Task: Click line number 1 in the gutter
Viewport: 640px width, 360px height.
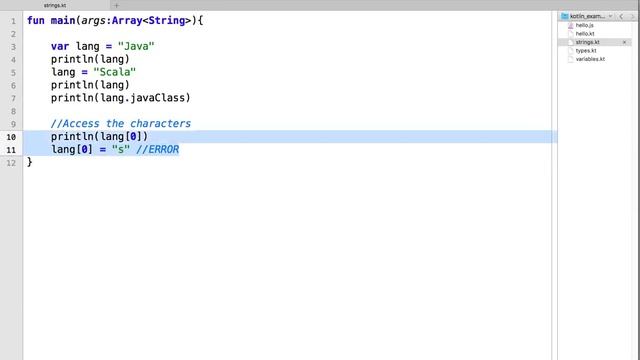Action: pos(13,21)
